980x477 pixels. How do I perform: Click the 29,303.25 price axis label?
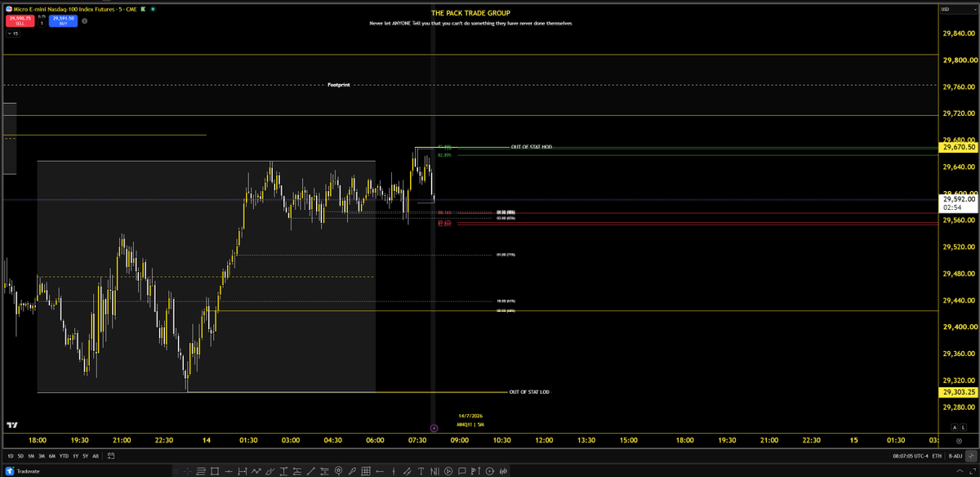tap(957, 393)
